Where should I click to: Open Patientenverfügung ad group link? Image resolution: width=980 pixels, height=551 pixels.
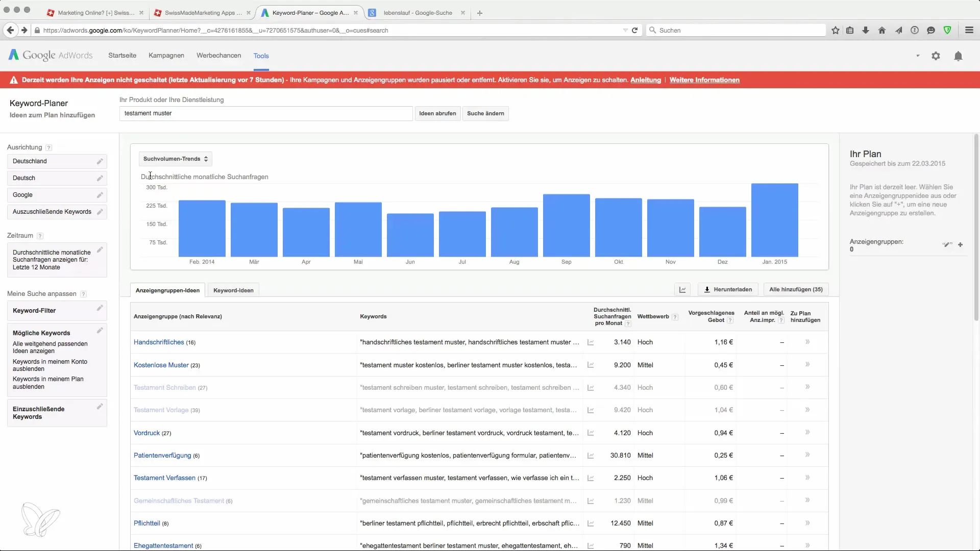pyautogui.click(x=162, y=456)
